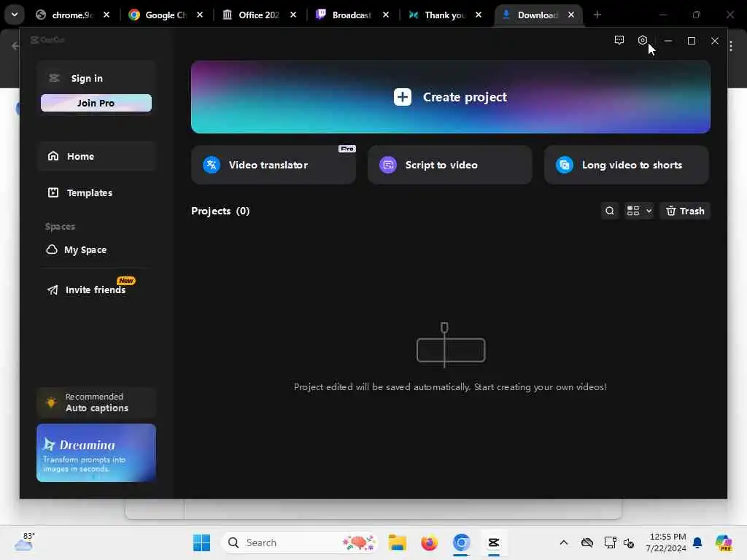
Task: Switch to the chrome.9 browser tab
Action: click(x=74, y=15)
